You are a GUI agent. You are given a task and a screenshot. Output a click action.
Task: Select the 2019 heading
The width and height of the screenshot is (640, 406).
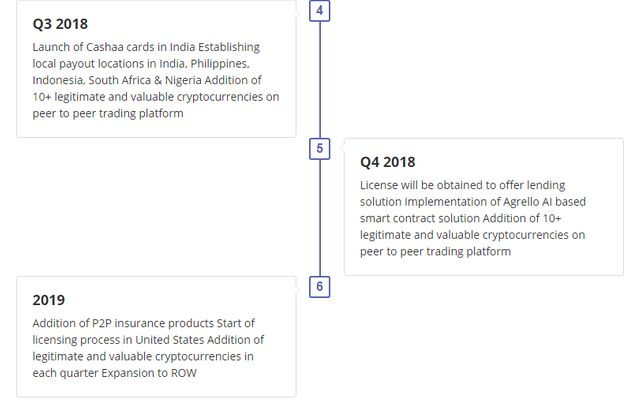coord(49,300)
